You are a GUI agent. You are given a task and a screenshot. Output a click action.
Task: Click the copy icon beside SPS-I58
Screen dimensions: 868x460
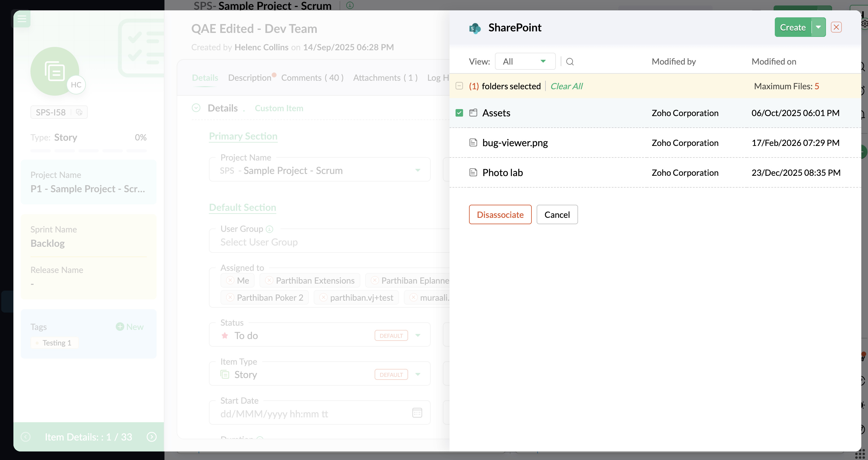pos(79,112)
